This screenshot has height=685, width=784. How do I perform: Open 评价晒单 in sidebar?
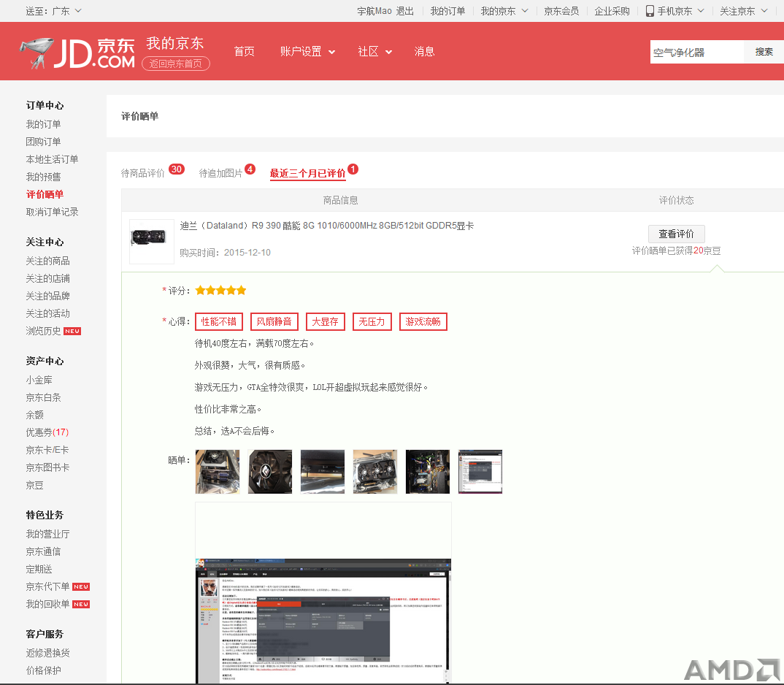[45, 194]
